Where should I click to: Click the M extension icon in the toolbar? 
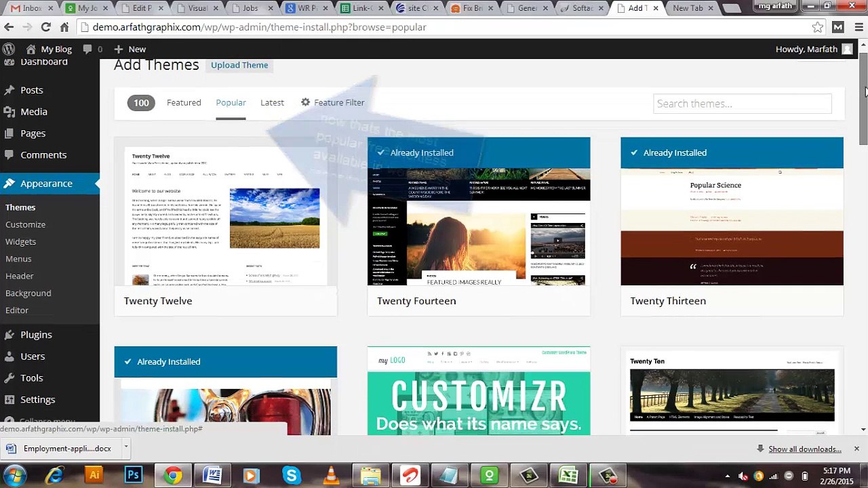pos(838,27)
